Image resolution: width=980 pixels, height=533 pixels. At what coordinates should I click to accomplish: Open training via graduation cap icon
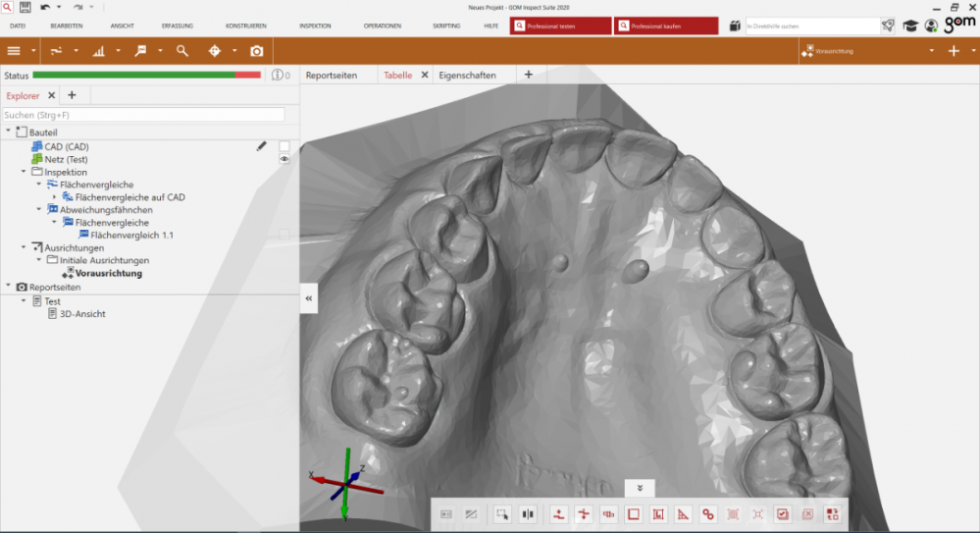(x=910, y=26)
